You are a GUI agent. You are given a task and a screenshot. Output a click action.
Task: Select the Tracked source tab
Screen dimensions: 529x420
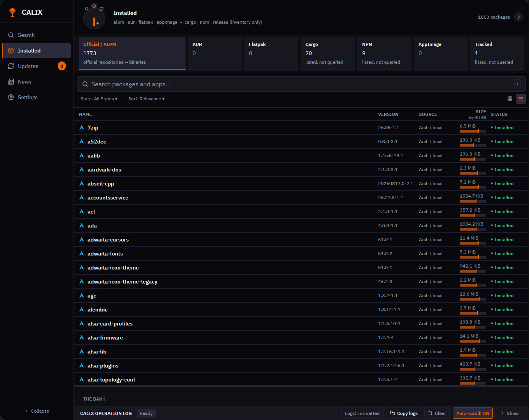[x=497, y=53]
